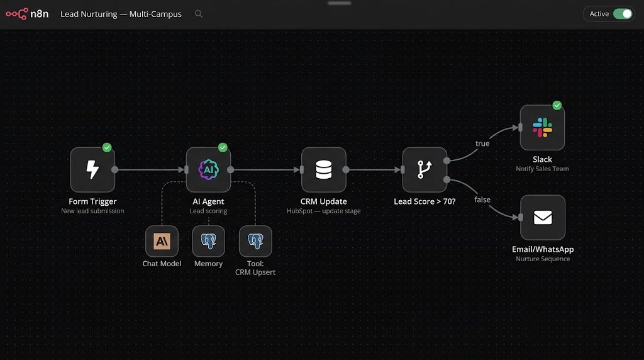Image resolution: width=644 pixels, height=360 pixels.
Task: Select the Slack node
Action: (542, 127)
